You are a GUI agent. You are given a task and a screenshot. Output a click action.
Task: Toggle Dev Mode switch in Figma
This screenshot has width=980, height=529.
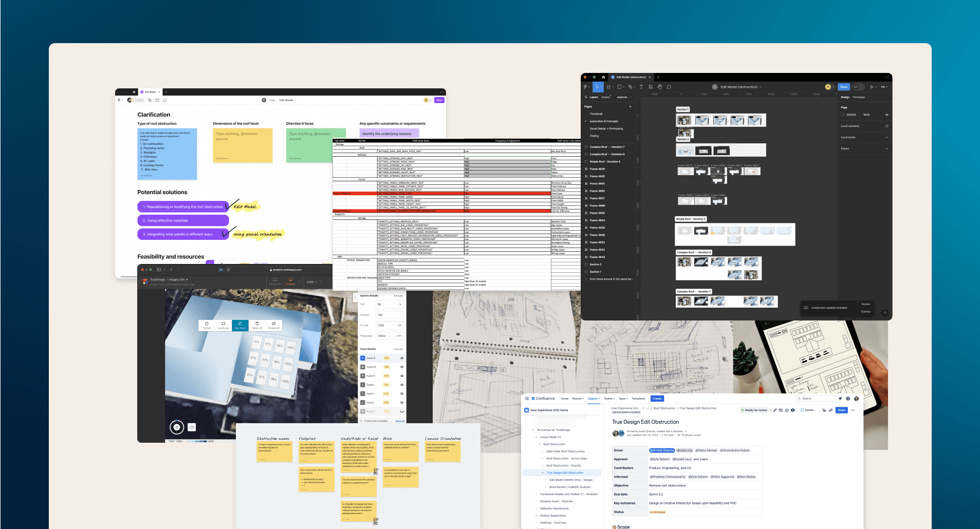point(858,87)
